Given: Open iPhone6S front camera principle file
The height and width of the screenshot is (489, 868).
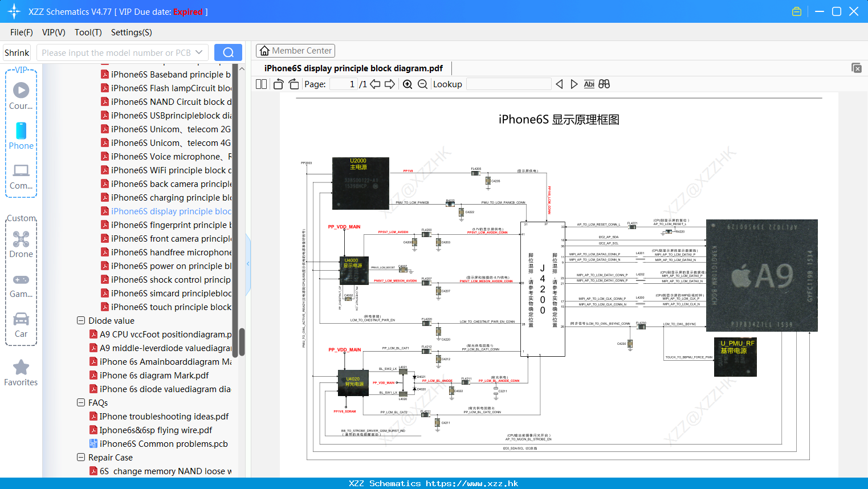Looking at the screenshot, I should [x=166, y=238].
